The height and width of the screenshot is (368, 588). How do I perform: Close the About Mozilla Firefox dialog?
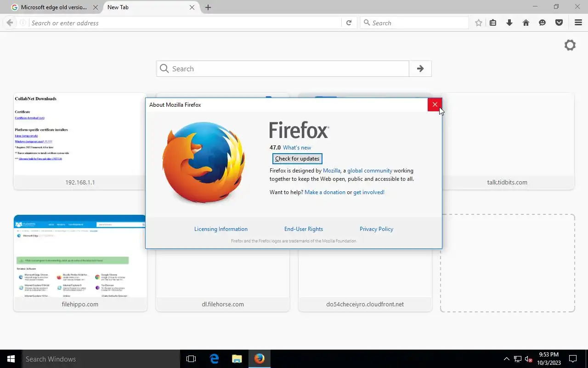[x=435, y=104]
